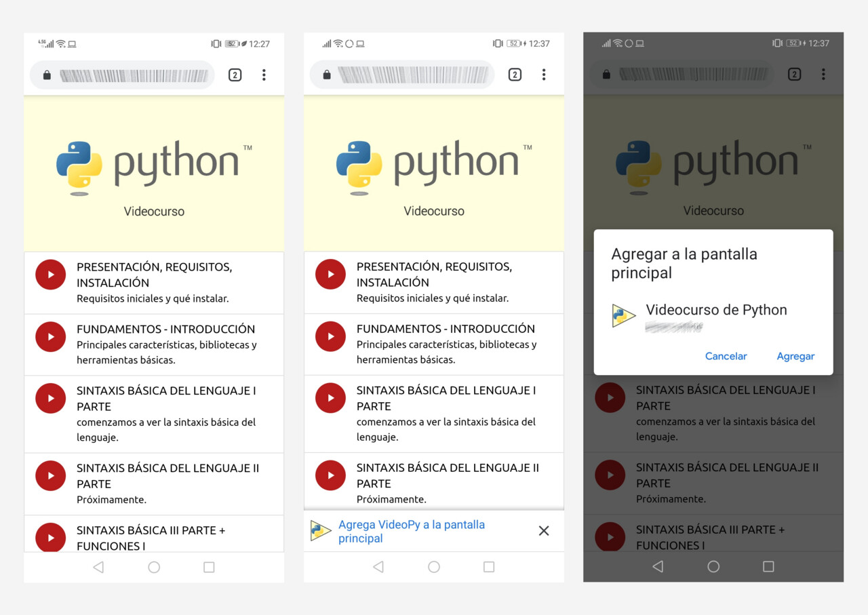Tap Wi-Fi icon in middle phone status bar

[338, 43]
